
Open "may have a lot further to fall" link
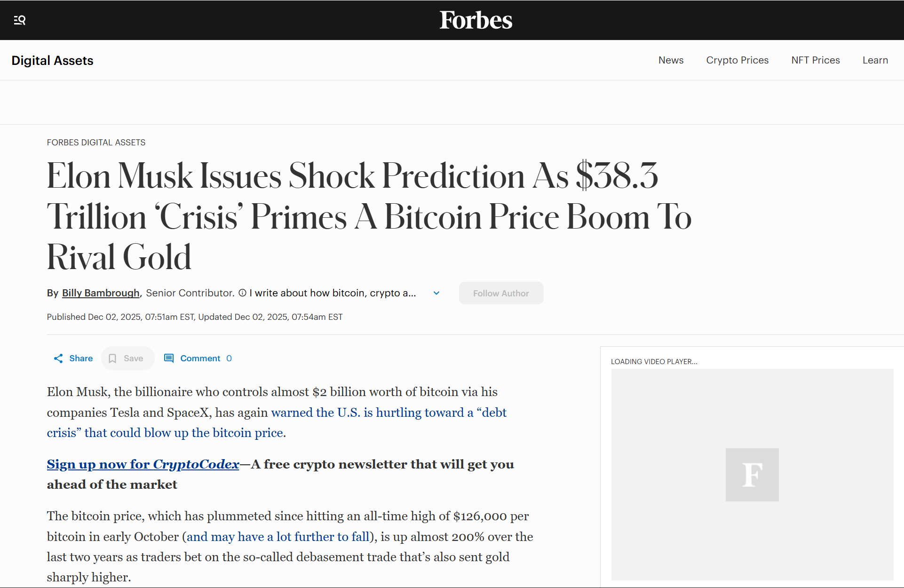(278, 537)
